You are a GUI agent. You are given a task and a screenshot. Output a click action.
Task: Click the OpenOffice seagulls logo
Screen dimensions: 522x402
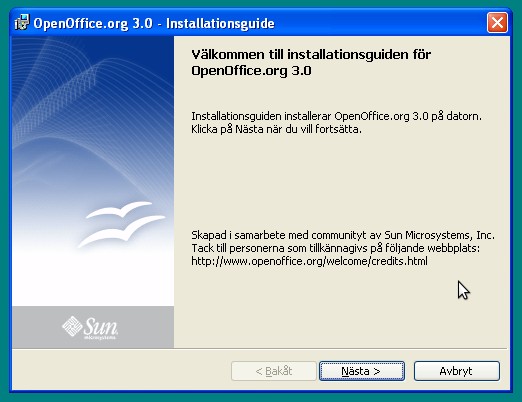(x=122, y=224)
